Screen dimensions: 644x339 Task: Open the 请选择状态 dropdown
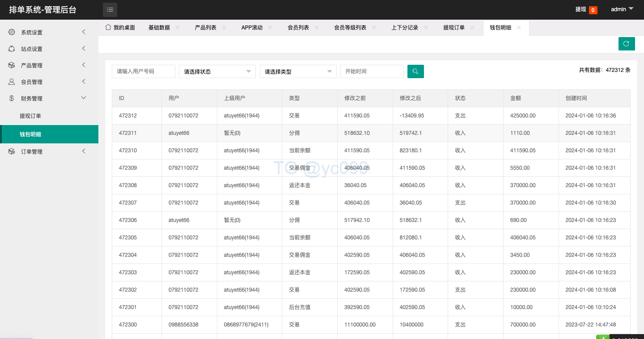217,71
